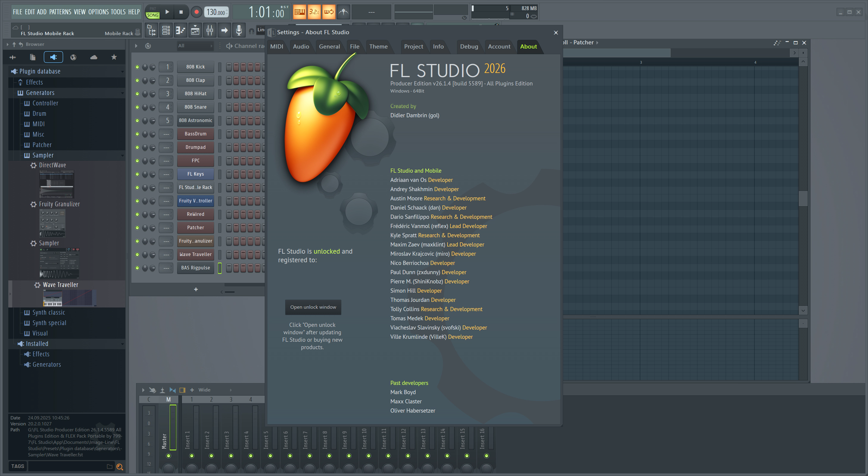Collapse the Sampler folder in browser
This screenshot has height=476, width=868.
coord(122,156)
